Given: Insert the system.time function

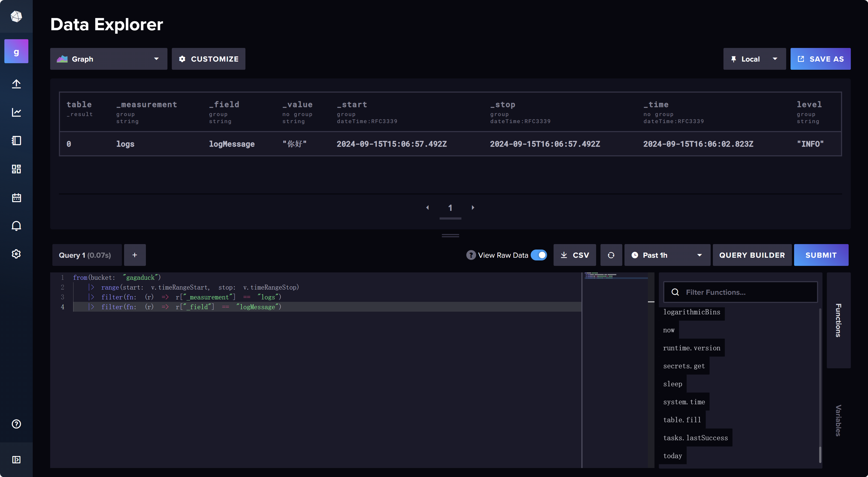Looking at the screenshot, I should pyautogui.click(x=684, y=402).
